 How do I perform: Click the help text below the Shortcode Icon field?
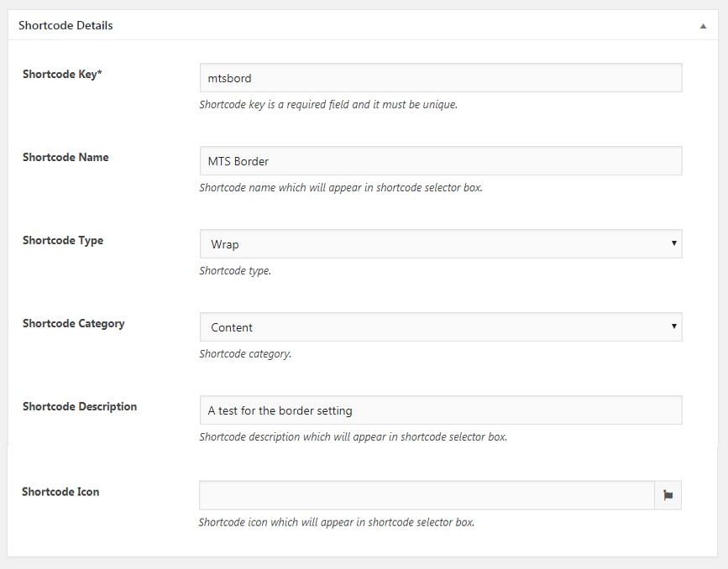click(336, 522)
